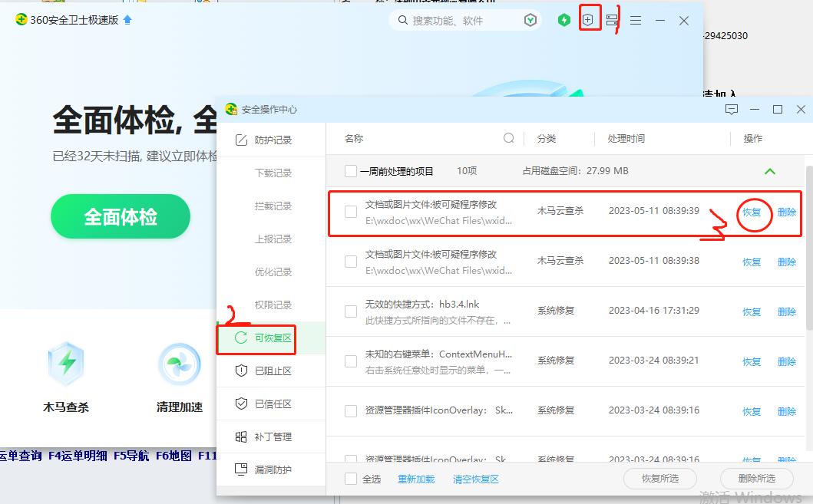Viewport: 813px width, 504px height.
Task: Click the 木马云查杀 category of the 08:39:38 row
Action: point(560,261)
